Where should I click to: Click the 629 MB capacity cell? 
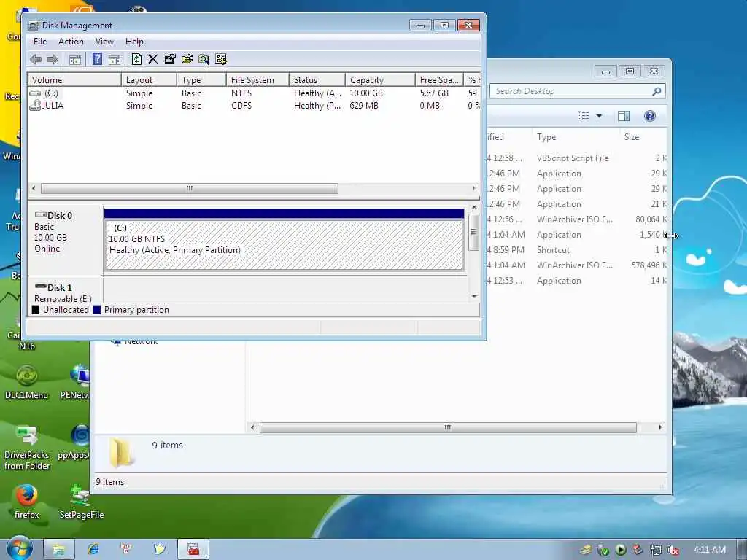tap(364, 106)
